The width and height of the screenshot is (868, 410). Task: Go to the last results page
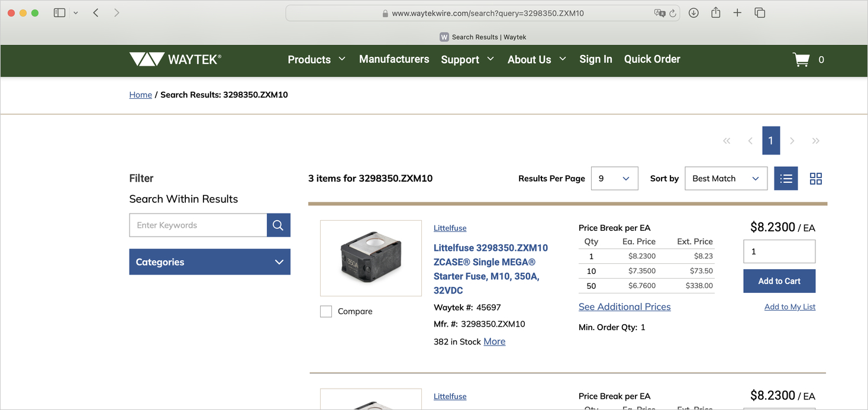point(815,140)
